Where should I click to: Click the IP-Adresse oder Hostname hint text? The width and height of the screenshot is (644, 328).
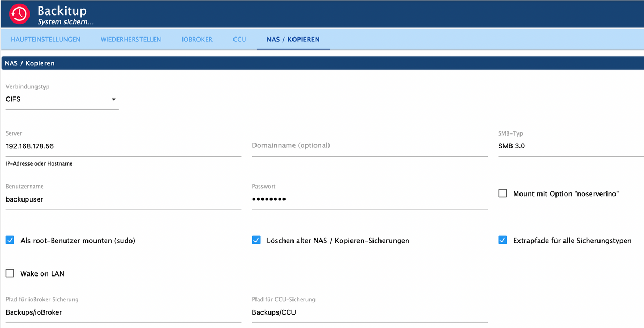coord(39,163)
